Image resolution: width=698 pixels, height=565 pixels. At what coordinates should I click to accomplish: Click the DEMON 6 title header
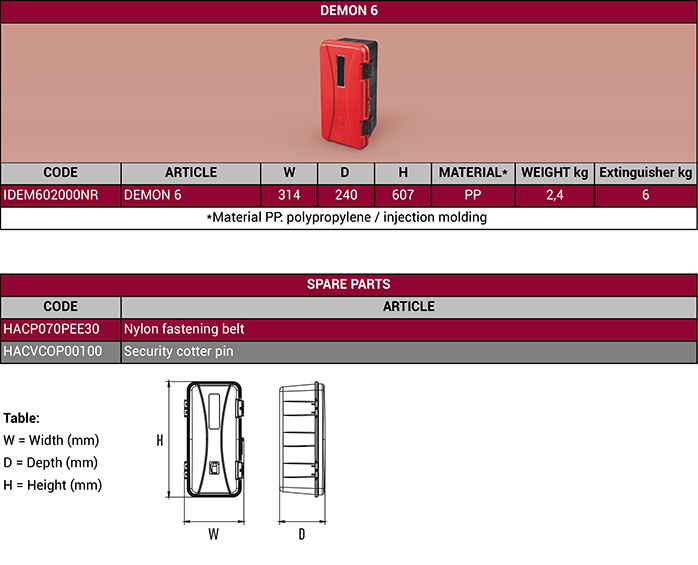click(x=349, y=11)
